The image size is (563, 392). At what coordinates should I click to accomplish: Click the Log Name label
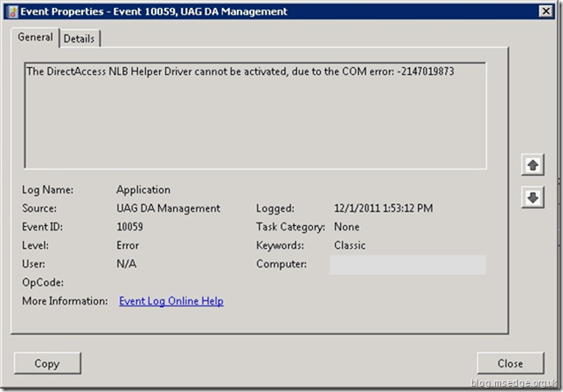point(48,190)
